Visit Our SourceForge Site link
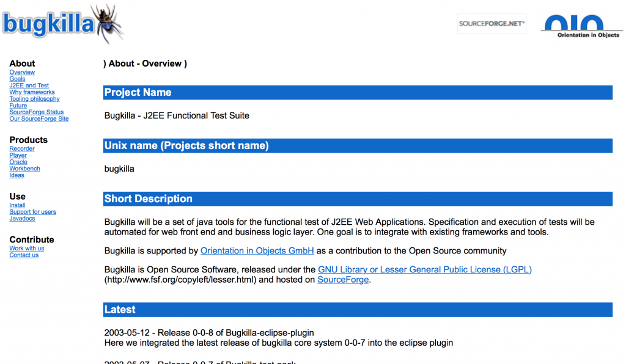The image size is (626, 364). [x=39, y=119]
